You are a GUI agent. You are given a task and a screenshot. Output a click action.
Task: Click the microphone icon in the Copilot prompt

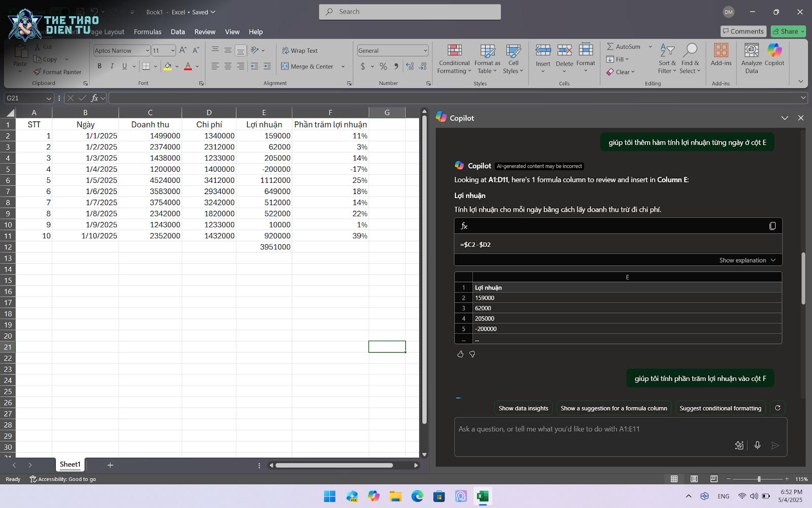(x=757, y=446)
